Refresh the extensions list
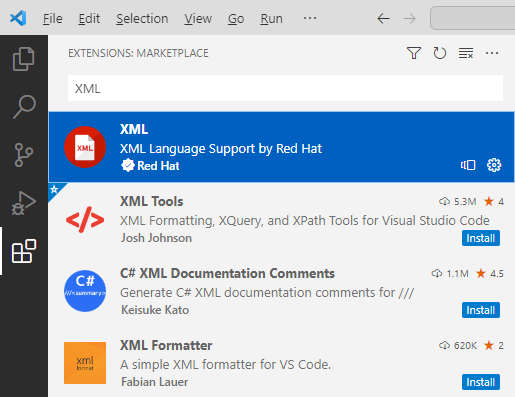The height and width of the screenshot is (397, 515). (440, 53)
